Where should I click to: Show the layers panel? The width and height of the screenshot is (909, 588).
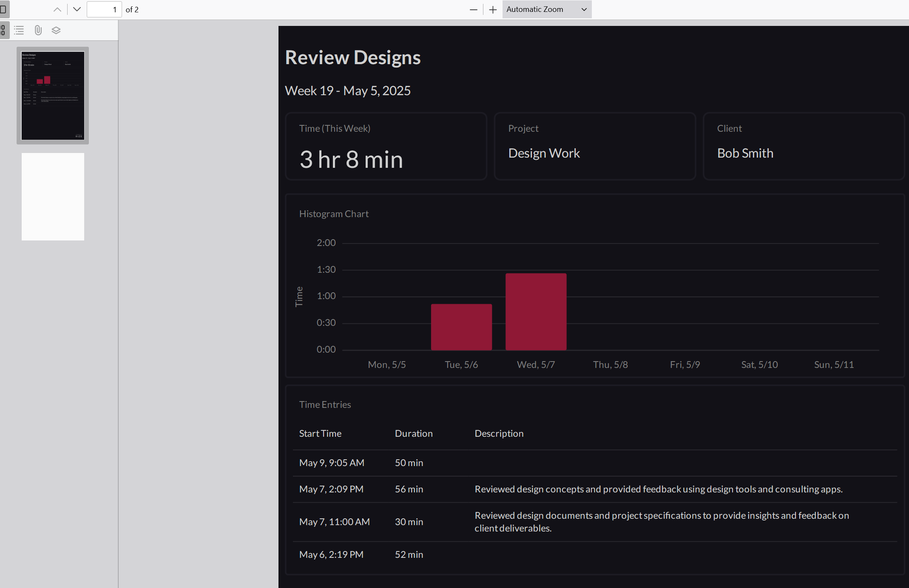[x=56, y=30]
